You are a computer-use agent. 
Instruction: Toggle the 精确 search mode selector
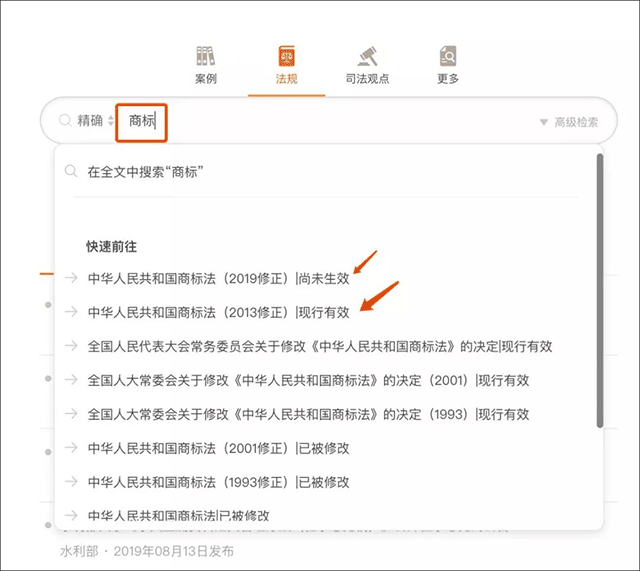click(x=96, y=121)
